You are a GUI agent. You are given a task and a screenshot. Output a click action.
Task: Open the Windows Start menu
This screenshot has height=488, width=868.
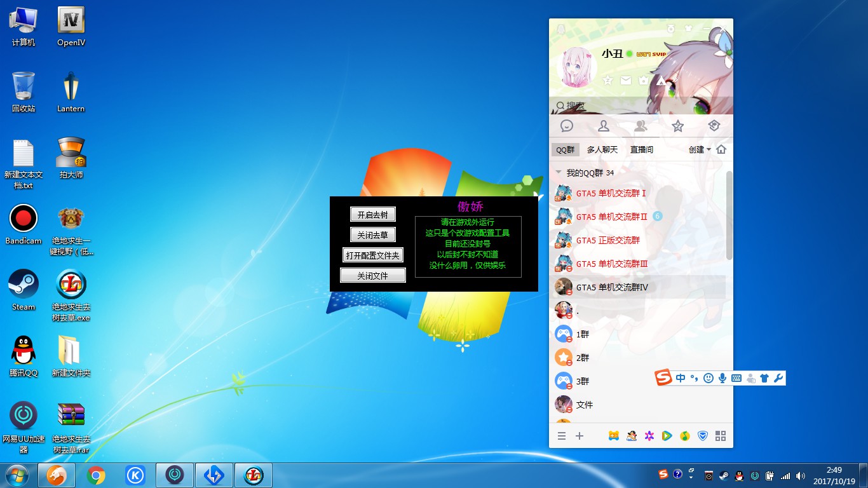click(x=17, y=475)
